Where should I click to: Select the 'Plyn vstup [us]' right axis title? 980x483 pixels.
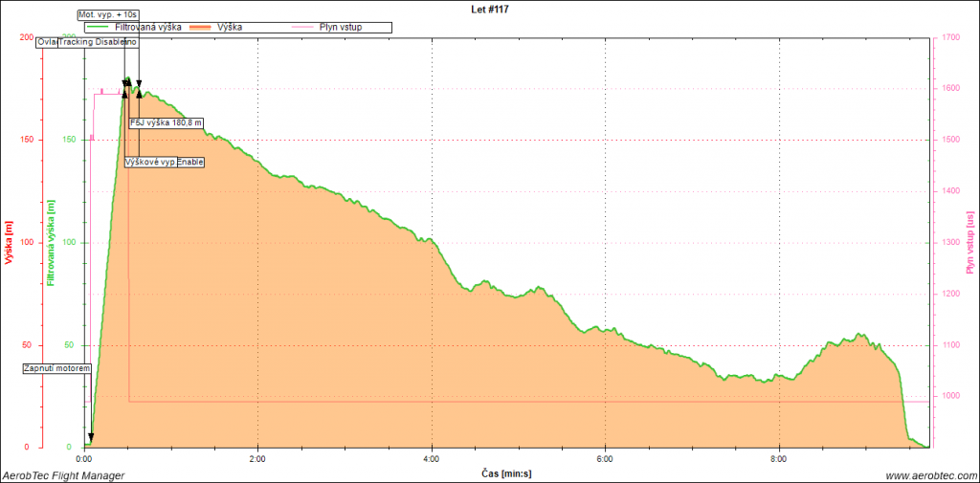(x=969, y=242)
